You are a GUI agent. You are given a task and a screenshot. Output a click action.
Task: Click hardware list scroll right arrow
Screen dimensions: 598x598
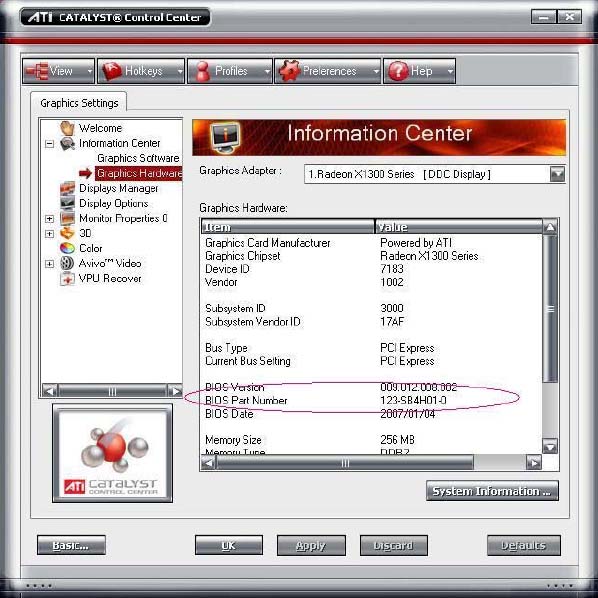click(534, 463)
